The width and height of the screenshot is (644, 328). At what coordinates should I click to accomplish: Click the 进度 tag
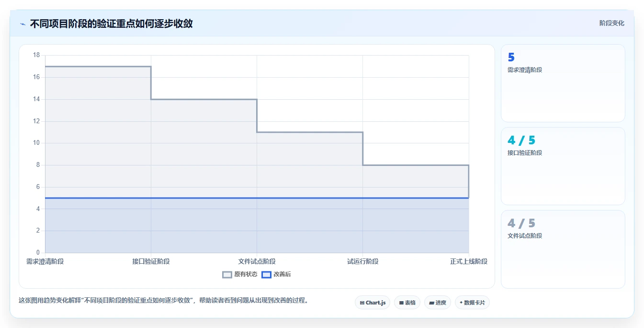pos(438,303)
